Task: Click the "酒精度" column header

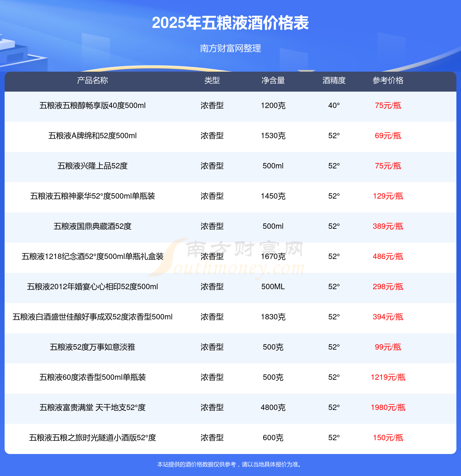Action: [x=334, y=80]
